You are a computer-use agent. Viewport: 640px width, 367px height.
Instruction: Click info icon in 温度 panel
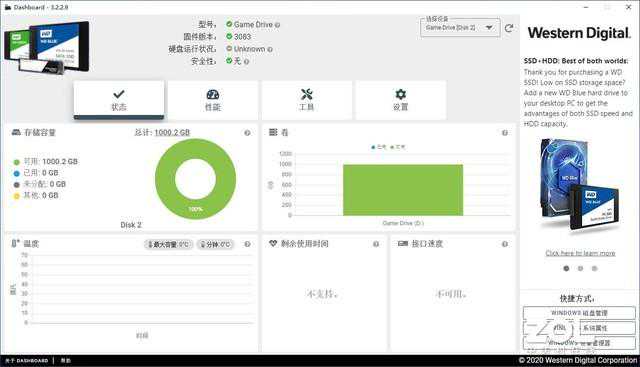coord(247,244)
